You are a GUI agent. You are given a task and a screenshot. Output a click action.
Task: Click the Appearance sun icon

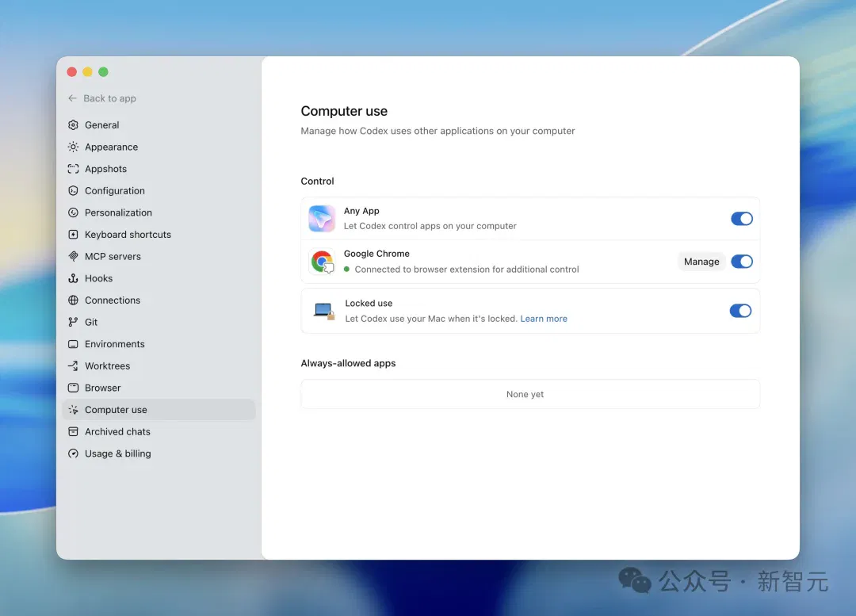pyautogui.click(x=73, y=147)
